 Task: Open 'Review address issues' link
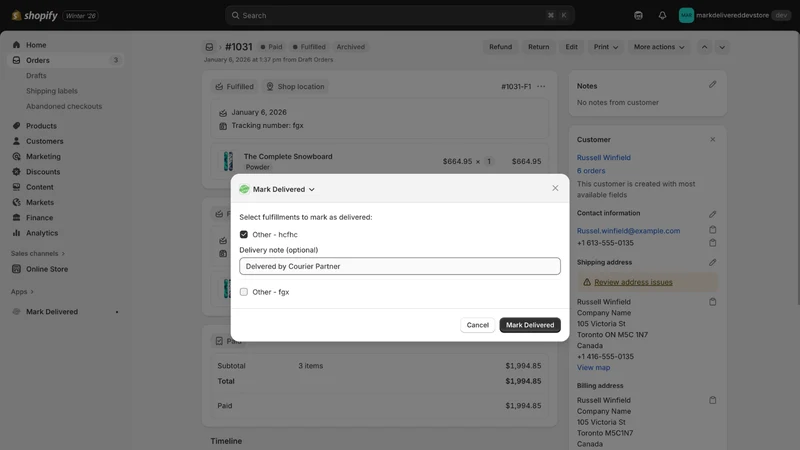[633, 282]
